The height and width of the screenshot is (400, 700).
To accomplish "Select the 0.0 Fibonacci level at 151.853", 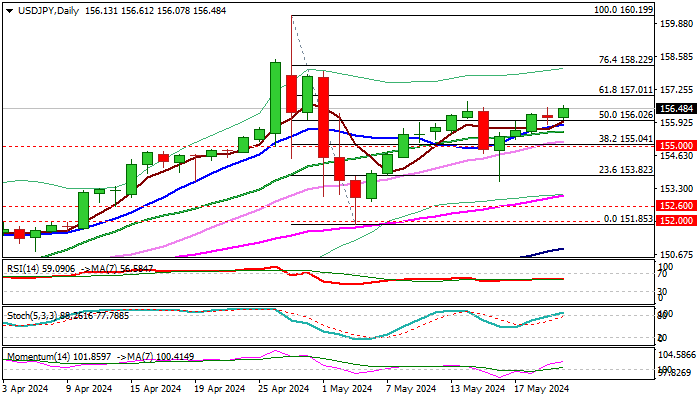I will tap(629, 219).
